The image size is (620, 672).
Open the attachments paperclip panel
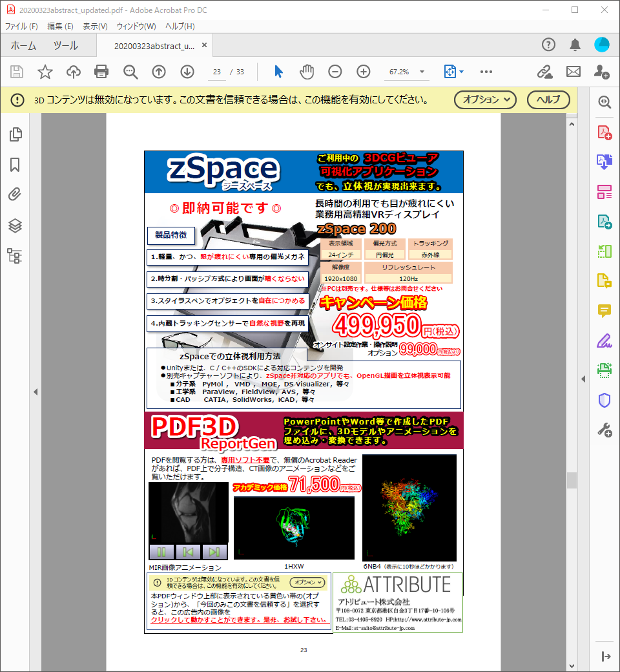tap(15, 194)
